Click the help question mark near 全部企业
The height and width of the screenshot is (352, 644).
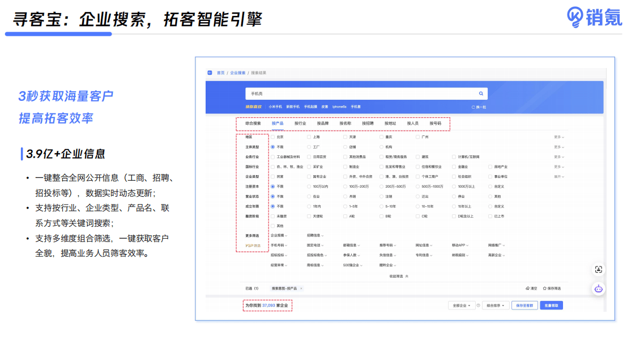[478, 306]
